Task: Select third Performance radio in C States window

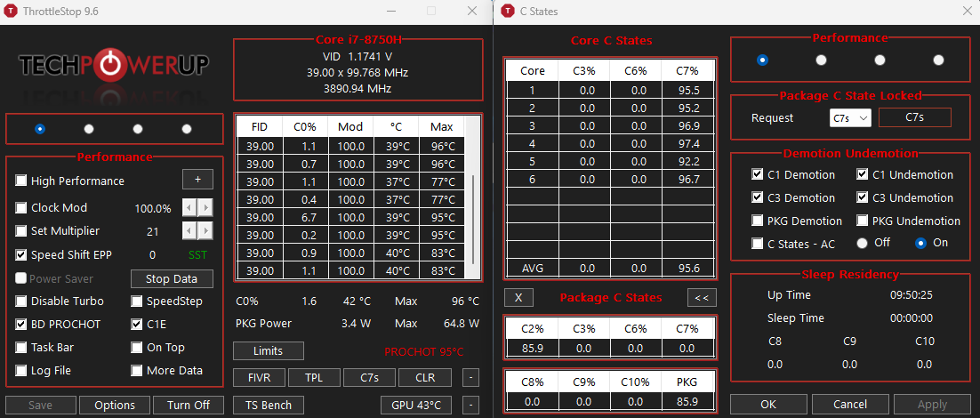Action: click(x=880, y=60)
